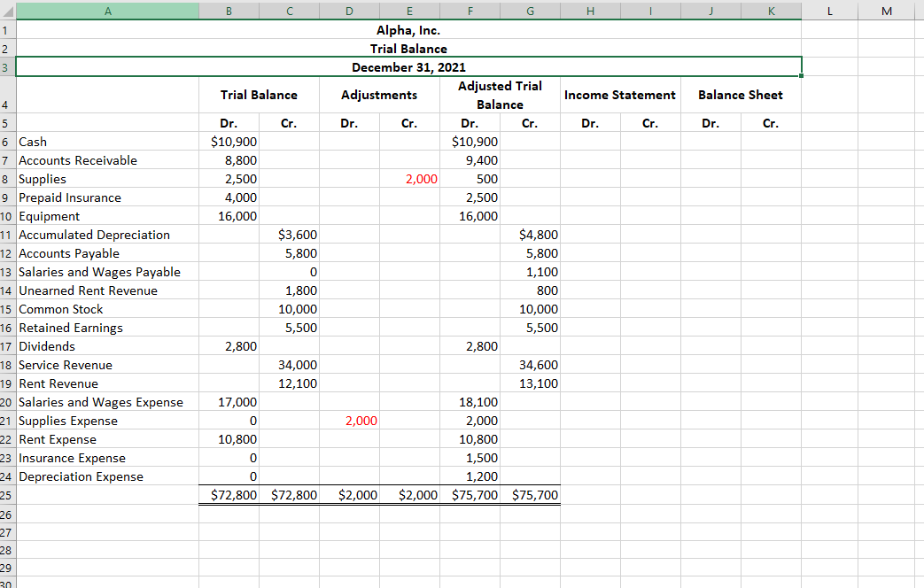Select red 2,000 credit adjustment for Supplies
This screenshot has width=924, height=588.
(x=409, y=179)
